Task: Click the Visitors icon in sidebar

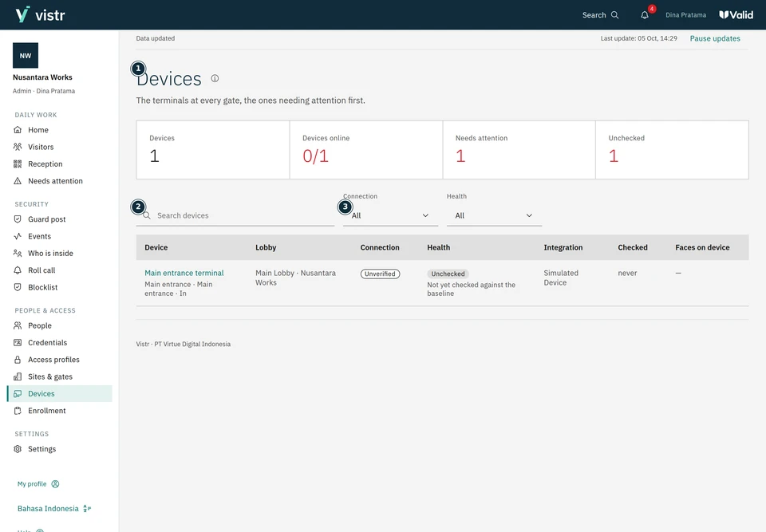Action: [x=18, y=147]
